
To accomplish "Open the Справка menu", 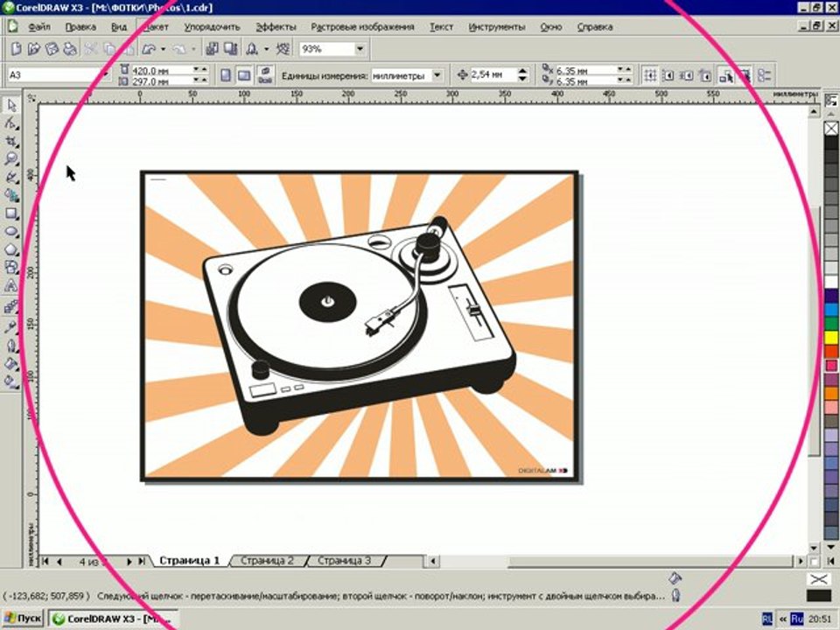I will (595, 26).
